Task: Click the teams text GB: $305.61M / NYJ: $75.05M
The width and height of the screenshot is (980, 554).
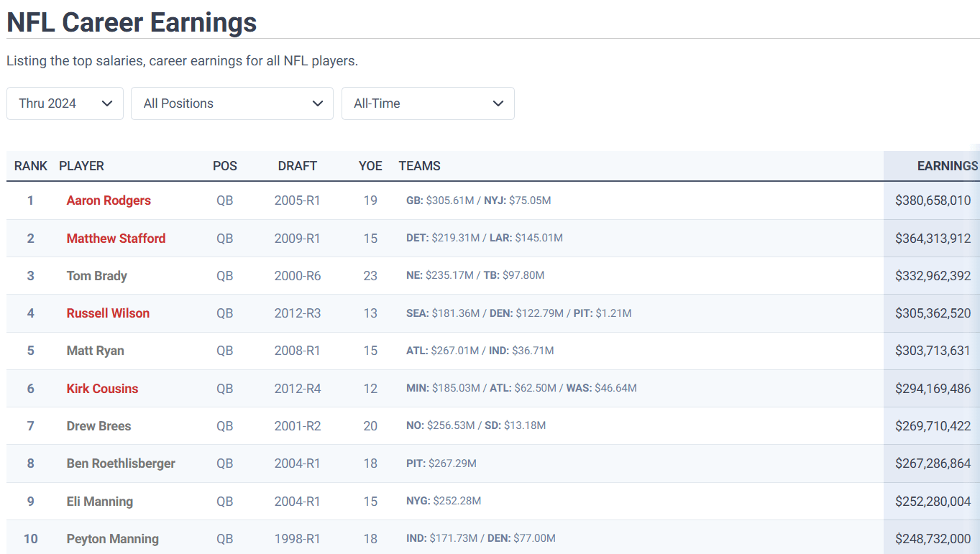Action: coord(479,200)
